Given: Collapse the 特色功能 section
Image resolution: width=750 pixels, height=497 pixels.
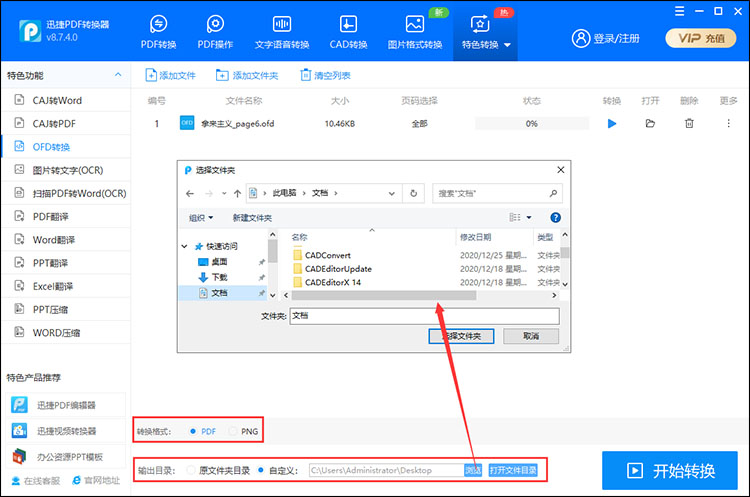Looking at the screenshot, I should coord(118,75).
